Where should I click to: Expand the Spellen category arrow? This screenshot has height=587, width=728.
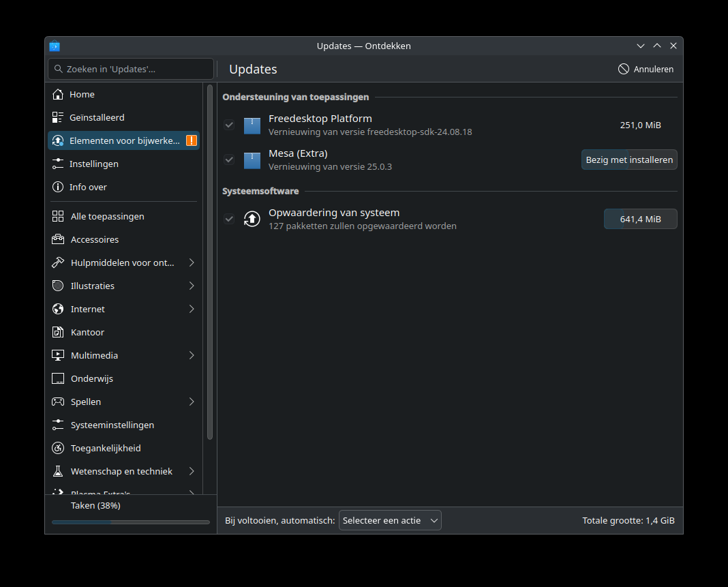[x=192, y=402]
